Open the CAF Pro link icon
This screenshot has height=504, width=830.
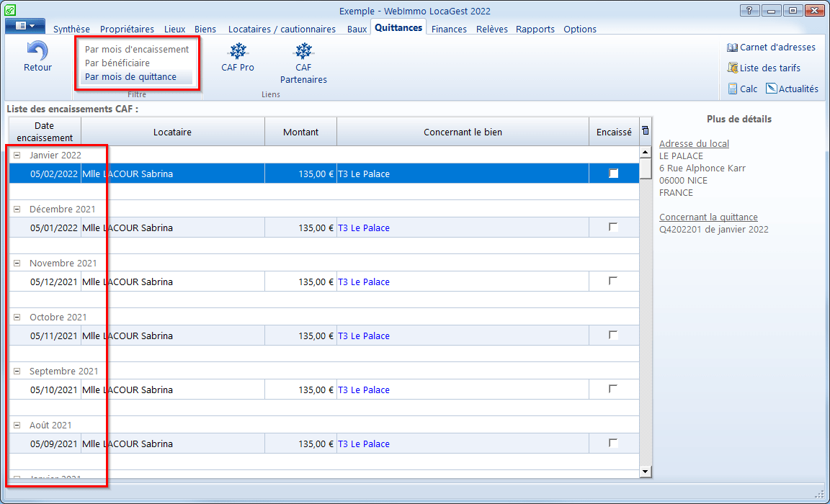pos(238,51)
